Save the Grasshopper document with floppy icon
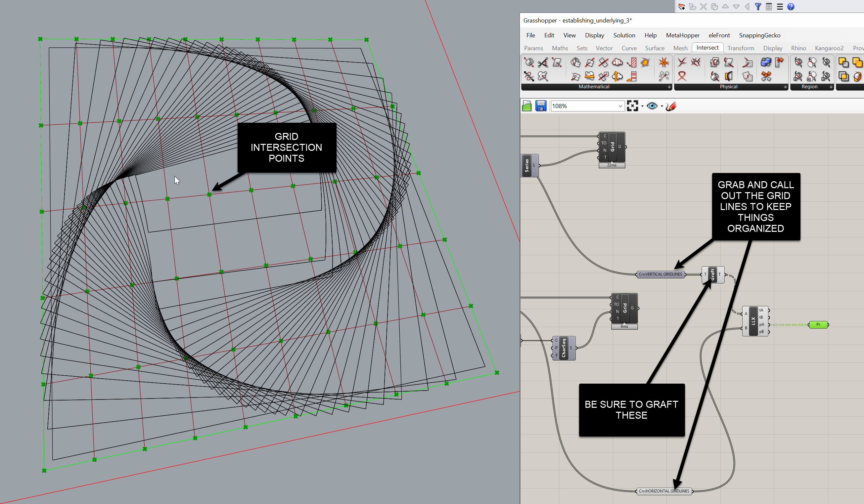The image size is (864, 504). pyautogui.click(x=541, y=106)
